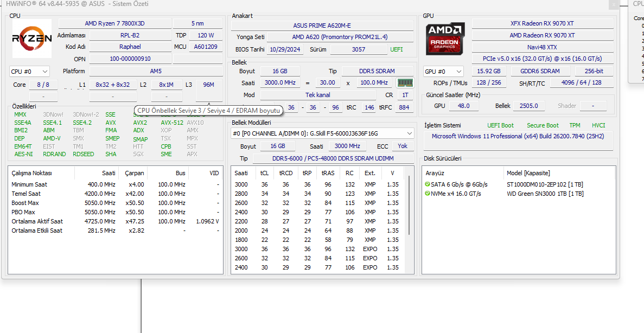This screenshot has height=333, width=644.
Task: Click the memory size 16 GB field
Action: pyautogui.click(x=280, y=71)
